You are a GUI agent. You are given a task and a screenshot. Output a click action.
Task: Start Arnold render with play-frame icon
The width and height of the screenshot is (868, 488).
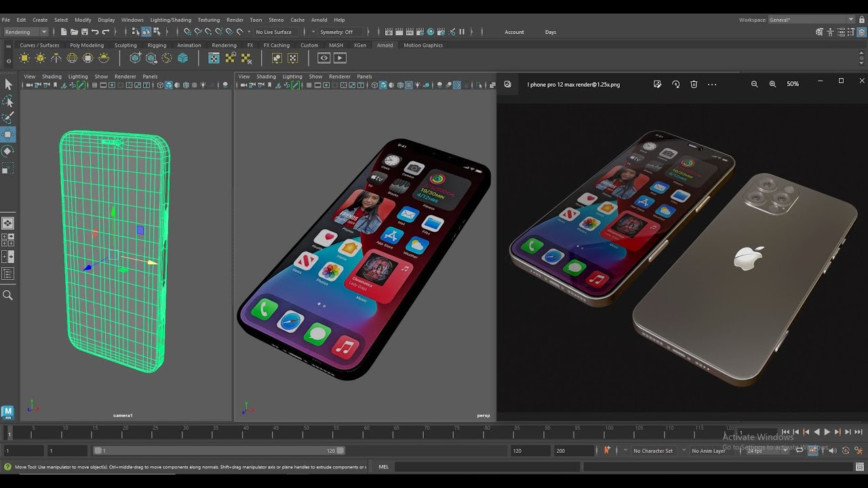[x=340, y=58]
